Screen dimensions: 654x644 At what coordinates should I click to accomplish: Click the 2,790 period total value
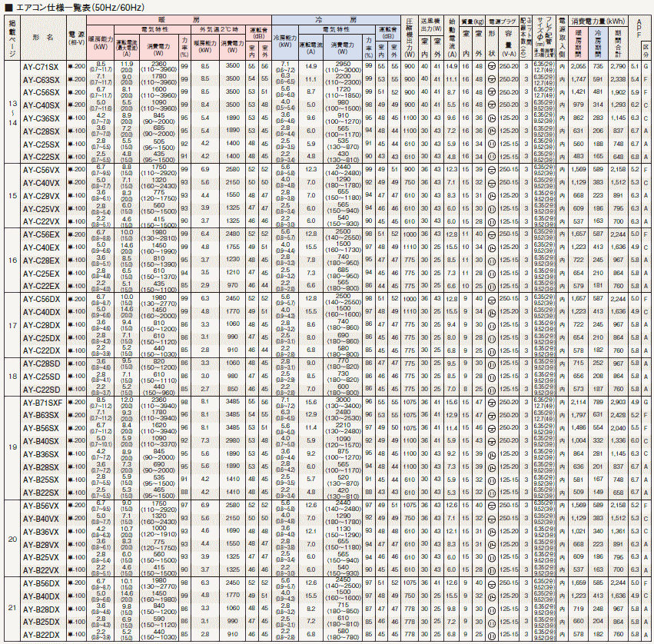[x=618, y=66]
